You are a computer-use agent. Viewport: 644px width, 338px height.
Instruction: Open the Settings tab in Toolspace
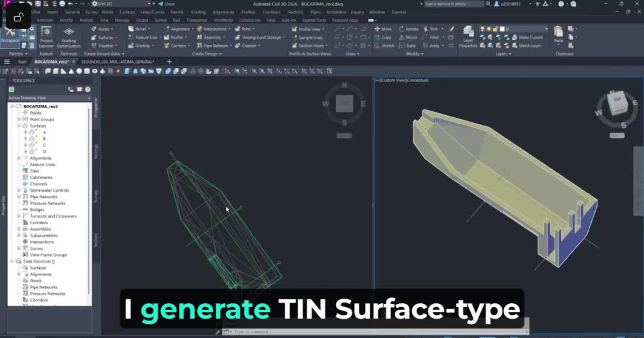tap(96, 151)
